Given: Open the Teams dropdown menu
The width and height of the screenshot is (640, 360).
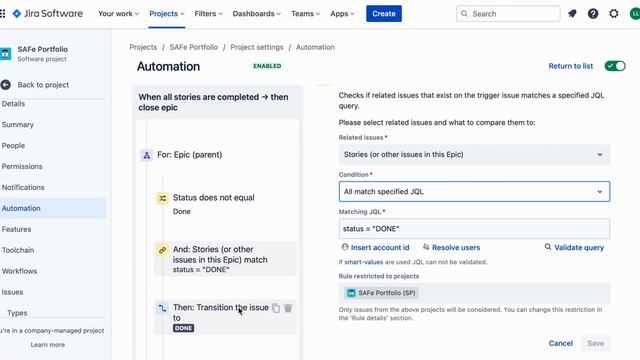Looking at the screenshot, I should pyautogui.click(x=305, y=13).
